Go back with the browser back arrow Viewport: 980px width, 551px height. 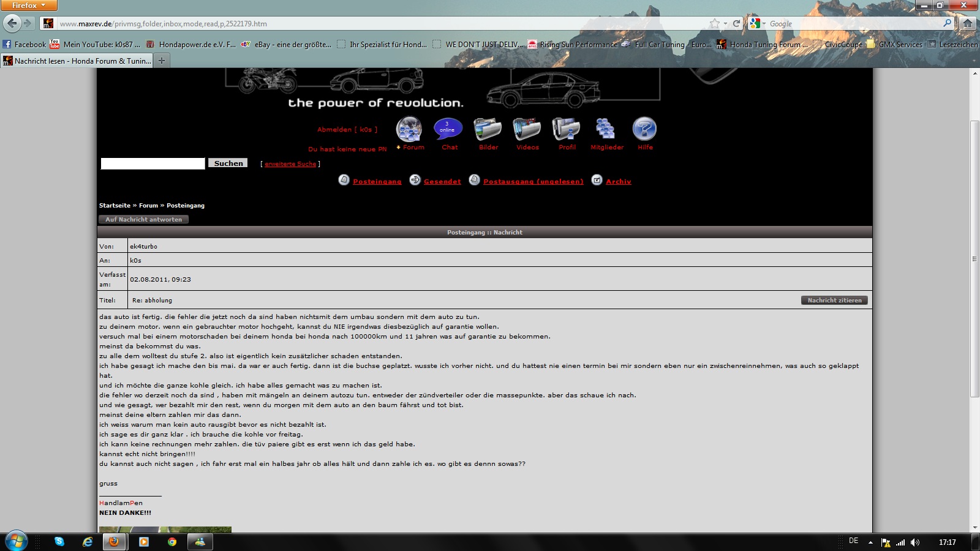tap(12, 23)
